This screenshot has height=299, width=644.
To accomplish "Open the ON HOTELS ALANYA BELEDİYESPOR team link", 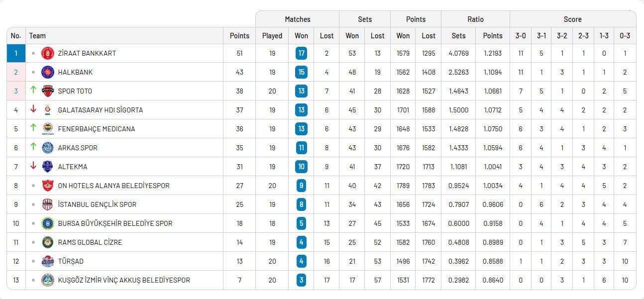I will click(x=113, y=186).
